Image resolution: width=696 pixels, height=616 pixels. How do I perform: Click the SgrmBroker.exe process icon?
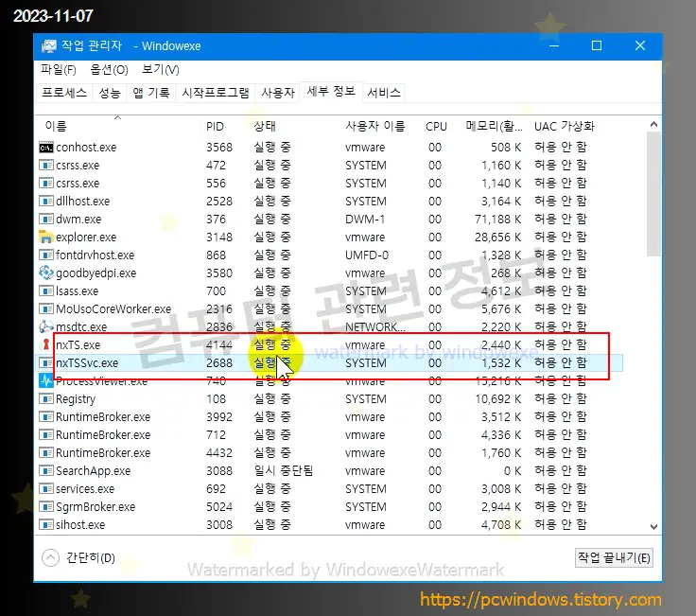click(x=45, y=507)
